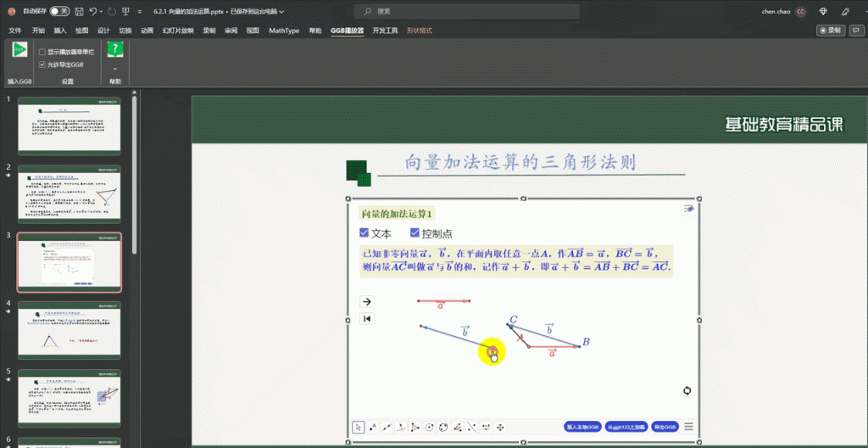Select slide 5 thumbnail
The width and height of the screenshot is (868, 448).
tap(70, 398)
